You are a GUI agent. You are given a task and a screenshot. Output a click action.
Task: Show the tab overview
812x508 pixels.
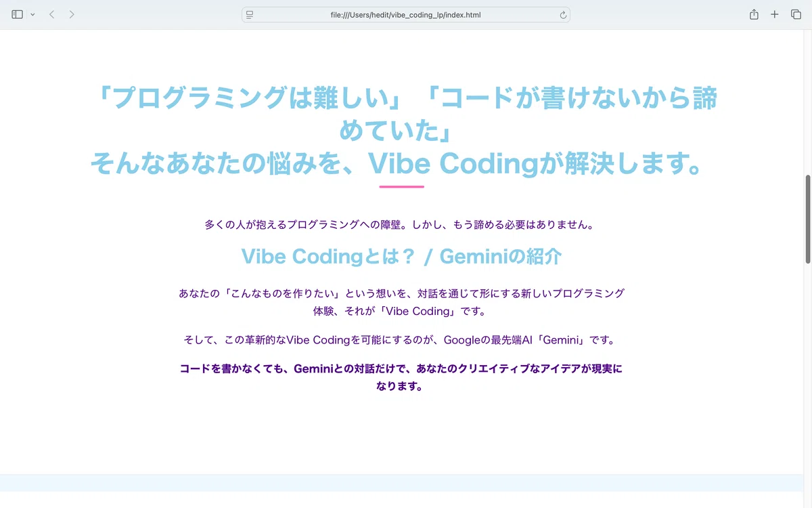(796, 14)
